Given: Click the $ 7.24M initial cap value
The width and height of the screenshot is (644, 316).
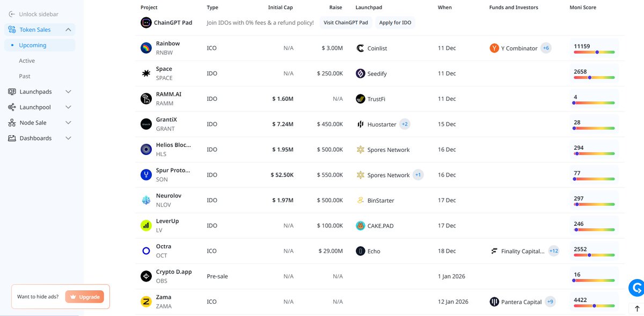Looking at the screenshot, I should pos(283,124).
